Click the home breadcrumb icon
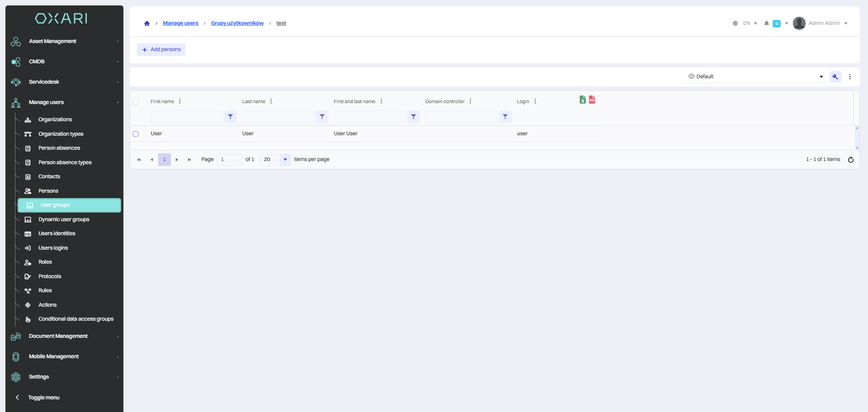Viewport: 868px width, 412px height. coord(147,24)
